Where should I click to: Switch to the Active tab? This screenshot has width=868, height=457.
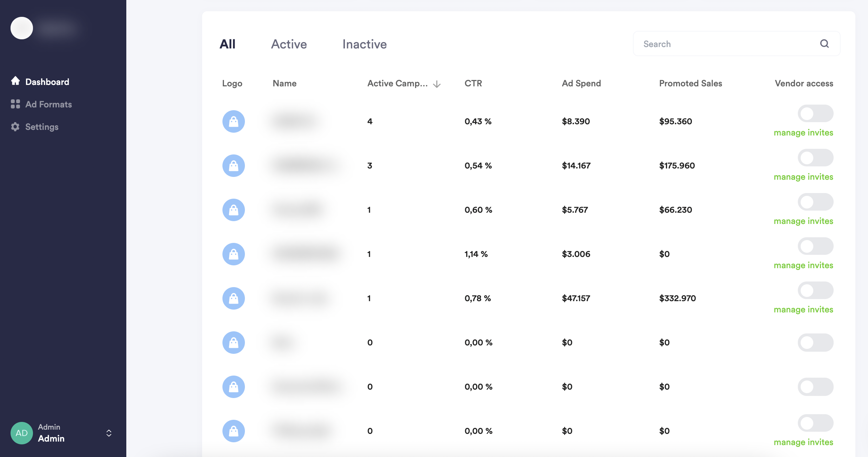[289, 44]
